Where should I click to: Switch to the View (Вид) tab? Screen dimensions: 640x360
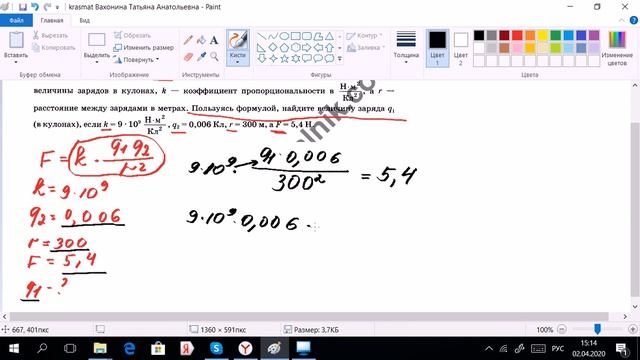tap(84, 20)
